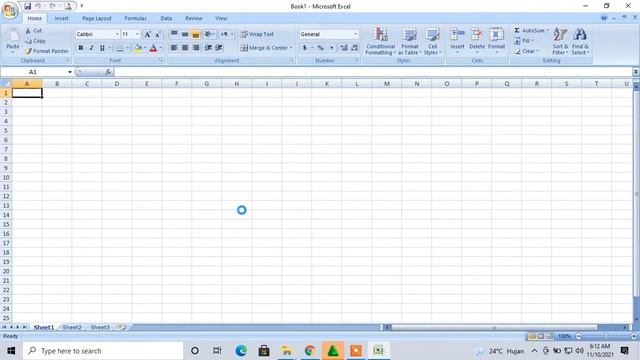Apply percent style
640x360 pixels.
[321, 48]
